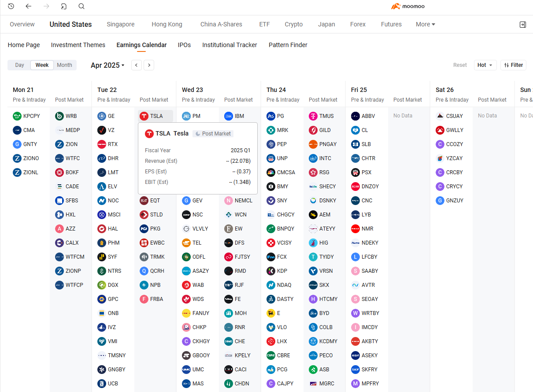The image size is (533, 392).
Task: Click the Gilead GILD logo icon
Action: coord(313,130)
